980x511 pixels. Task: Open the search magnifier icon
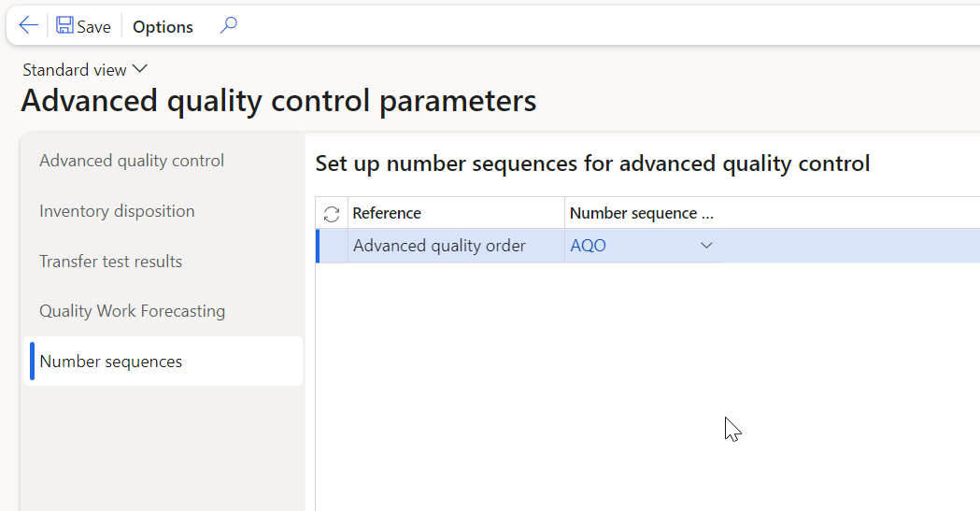pos(228,26)
